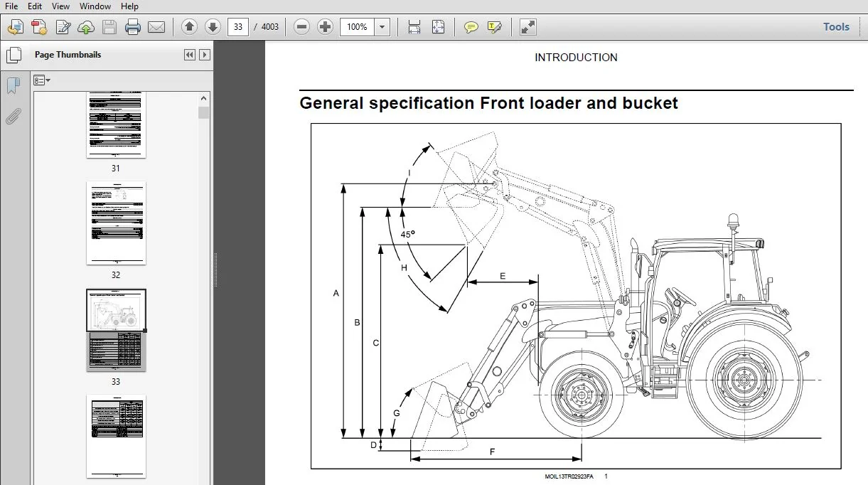Click the fit one full page icon

pyautogui.click(x=438, y=27)
